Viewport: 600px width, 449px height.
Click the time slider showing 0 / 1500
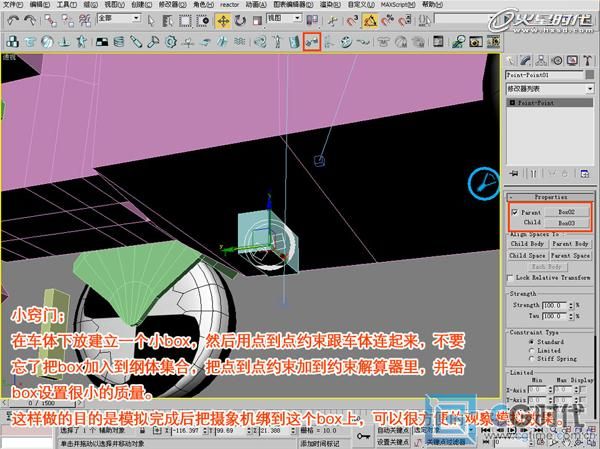tap(41, 403)
